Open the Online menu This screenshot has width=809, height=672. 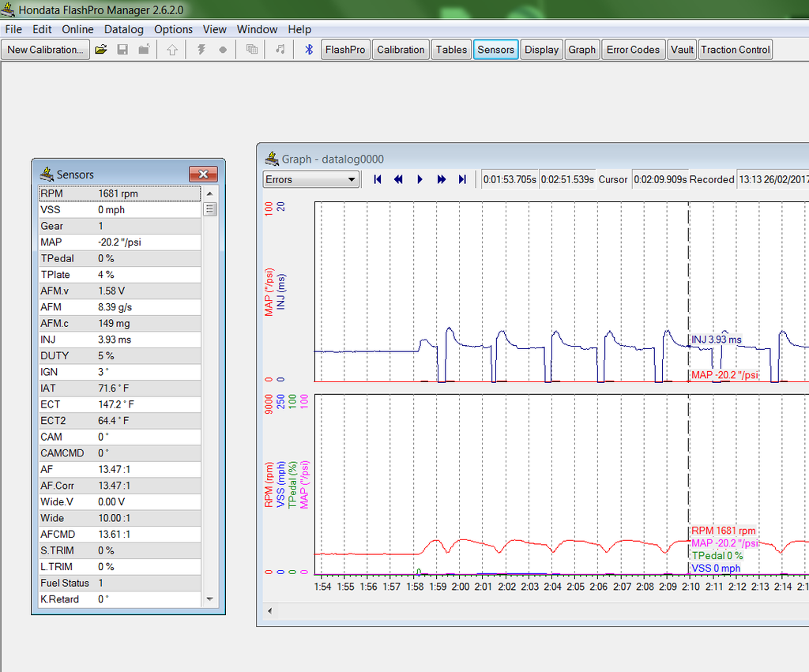[78, 29]
